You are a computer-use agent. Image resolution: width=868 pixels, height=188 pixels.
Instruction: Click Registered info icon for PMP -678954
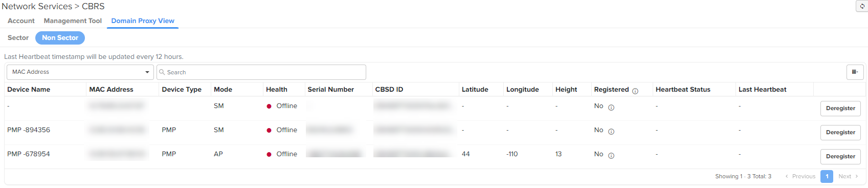coord(611,156)
